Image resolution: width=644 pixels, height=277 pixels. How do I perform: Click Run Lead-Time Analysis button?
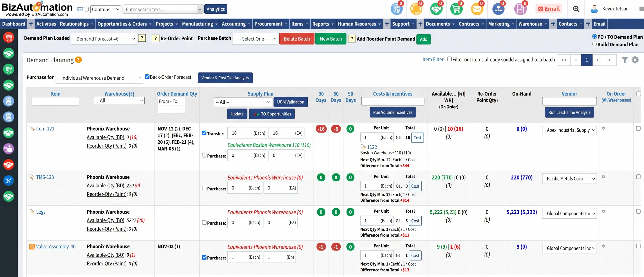[x=569, y=112]
